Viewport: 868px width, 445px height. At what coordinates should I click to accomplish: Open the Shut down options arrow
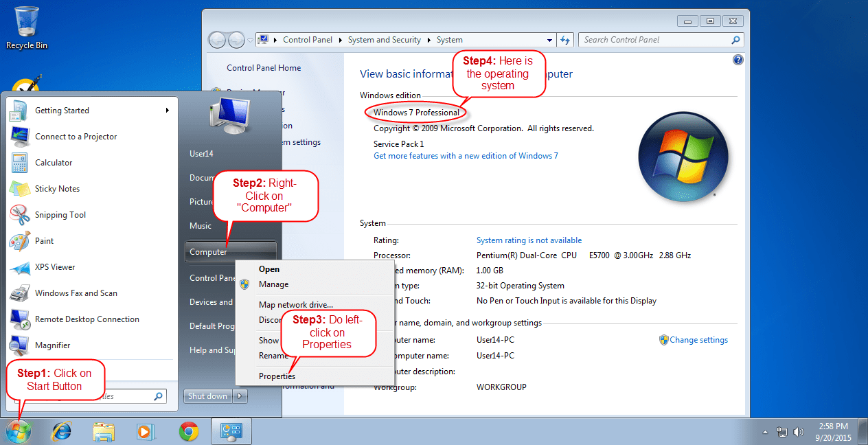coord(240,396)
